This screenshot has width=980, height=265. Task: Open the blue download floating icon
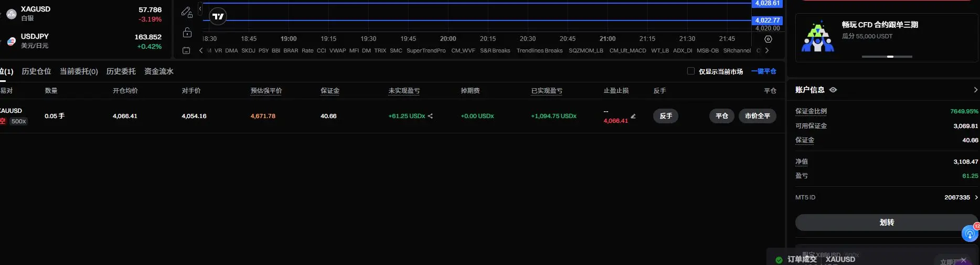pyautogui.click(x=970, y=234)
